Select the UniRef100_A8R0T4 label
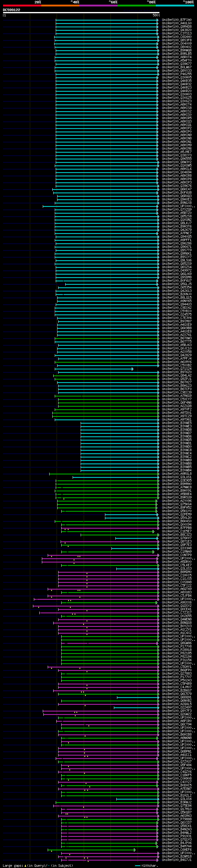 pos(176,57)
